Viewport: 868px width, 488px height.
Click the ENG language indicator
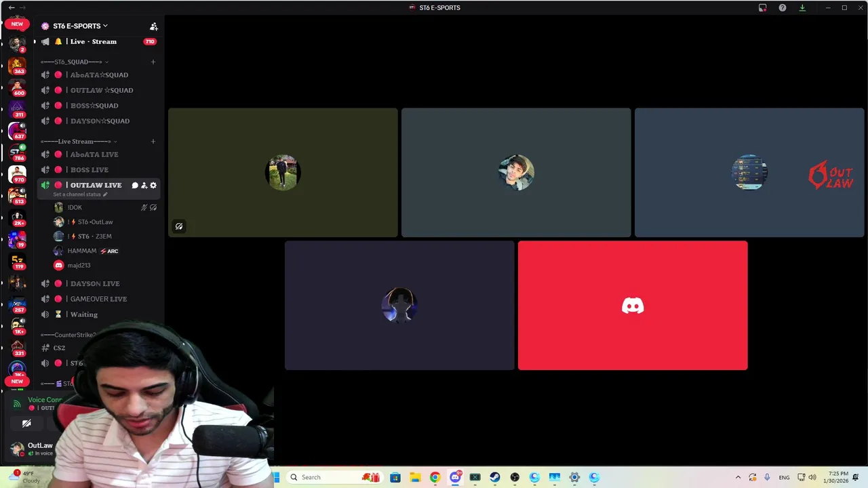pos(785,477)
